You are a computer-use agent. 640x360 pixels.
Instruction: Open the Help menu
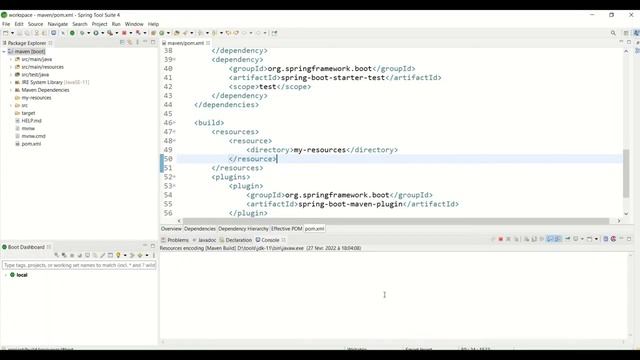pos(153,24)
